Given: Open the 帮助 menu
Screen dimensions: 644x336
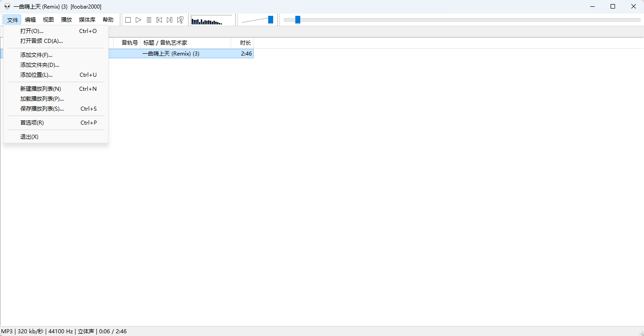Looking at the screenshot, I should pyautogui.click(x=108, y=20).
